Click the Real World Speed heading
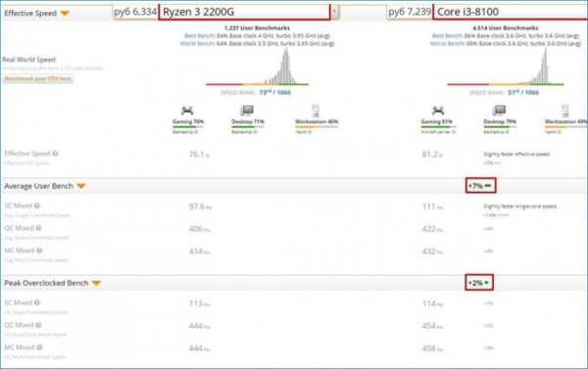The image size is (588, 369). 28,60
